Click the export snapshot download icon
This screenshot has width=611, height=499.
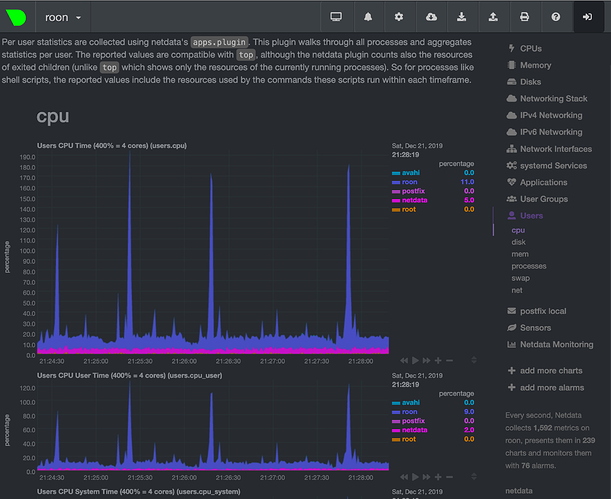[x=461, y=17]
